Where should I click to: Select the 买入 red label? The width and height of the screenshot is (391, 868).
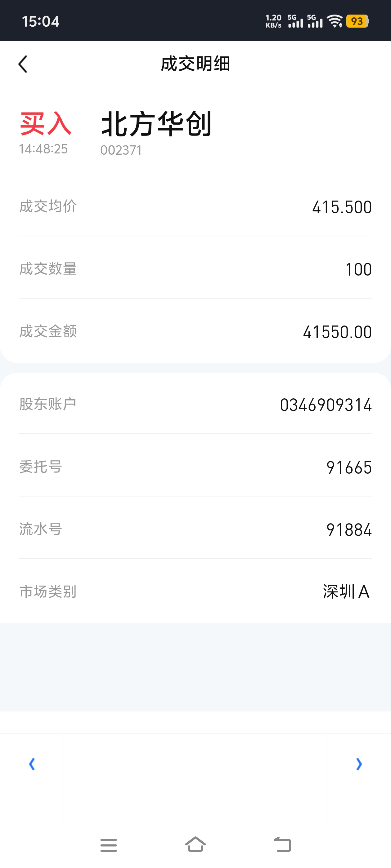(x=46, y=124)
